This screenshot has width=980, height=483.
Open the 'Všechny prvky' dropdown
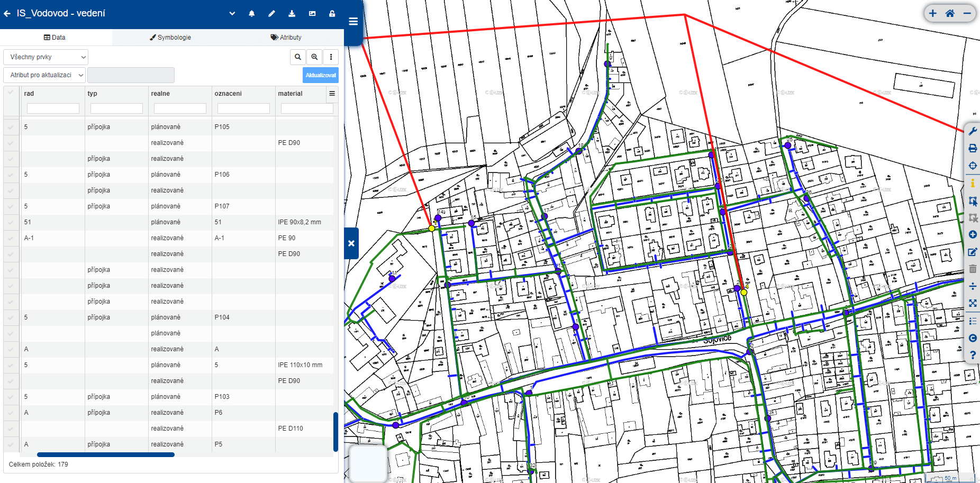(x=46, y=57)
